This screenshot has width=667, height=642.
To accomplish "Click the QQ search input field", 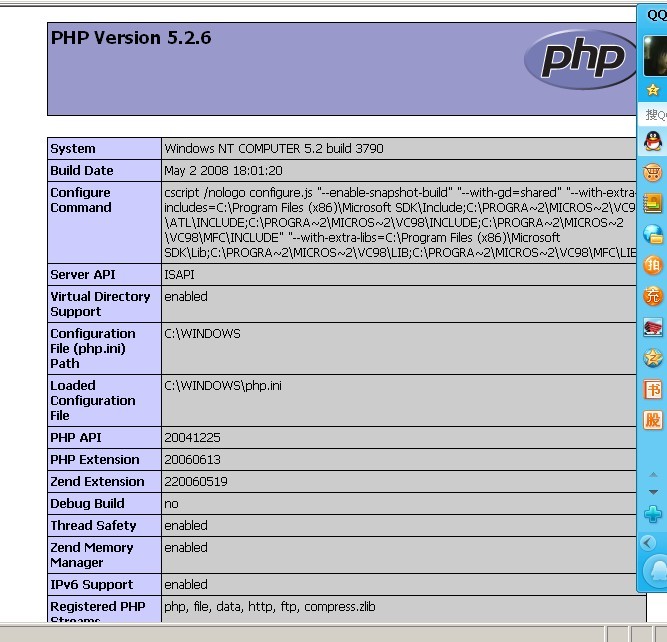I will click(x=654, y=115).
